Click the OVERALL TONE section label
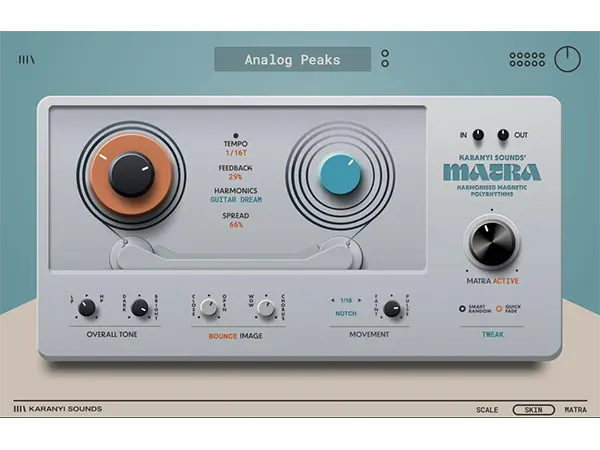Viewport: 600px width, 450px height. tap(112, 334)
